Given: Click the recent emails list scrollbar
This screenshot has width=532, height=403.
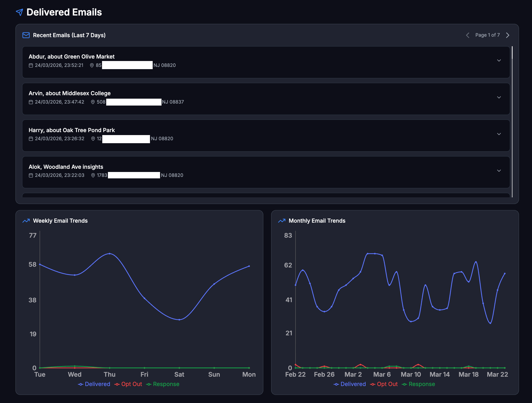Looking at the screenshot, I should click(x=512, y=53).
